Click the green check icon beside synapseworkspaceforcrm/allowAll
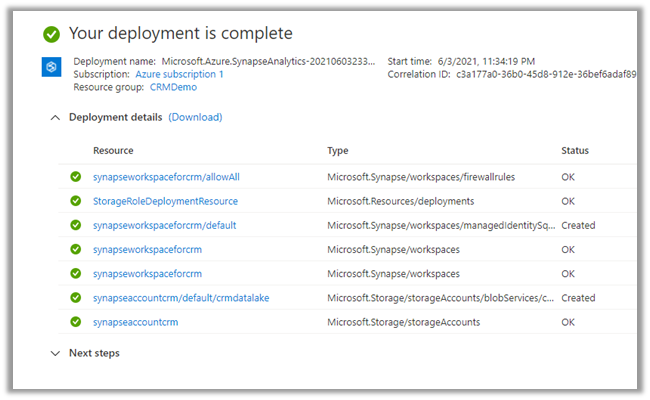 75,177
